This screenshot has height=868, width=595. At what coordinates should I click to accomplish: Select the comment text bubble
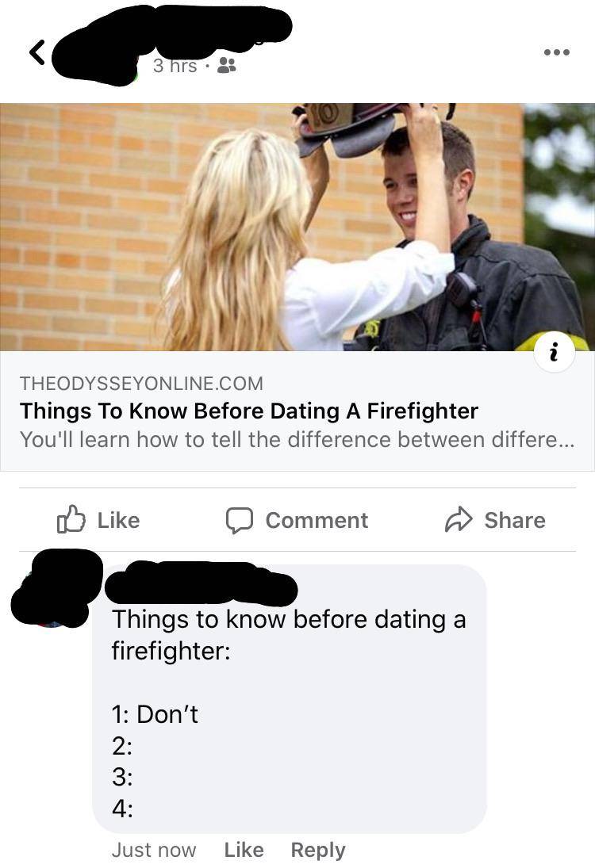(290, 698)
